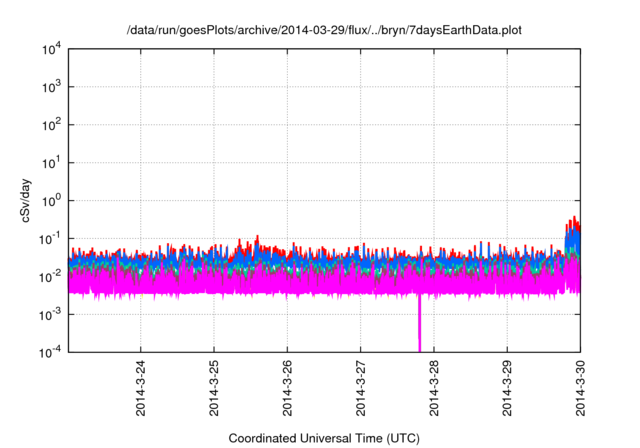Select the 10^4 y-axis tick label
The image size is (640, 448).
(x=51, y=49)
